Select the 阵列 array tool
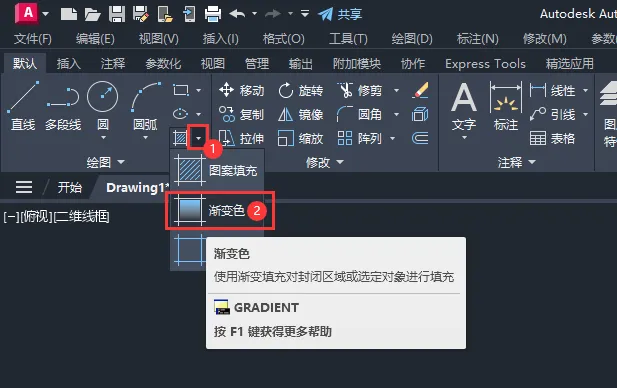The image size is (617, 388). click(x=360, y=139)
